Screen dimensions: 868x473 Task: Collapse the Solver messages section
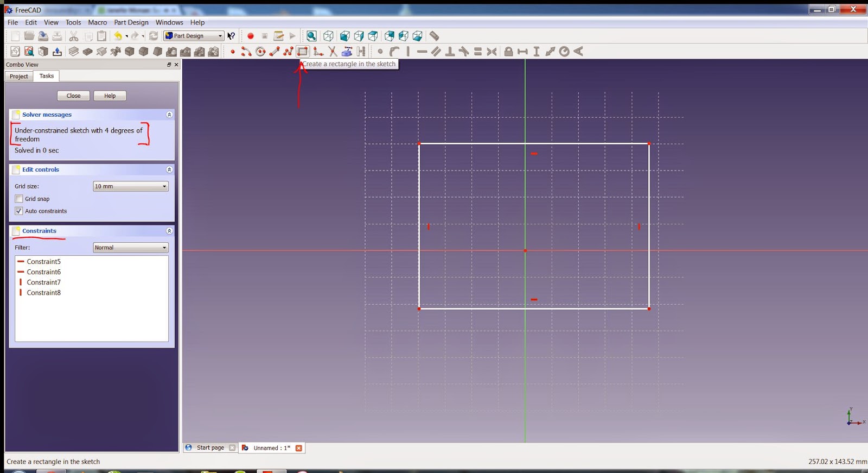point(169,115)
